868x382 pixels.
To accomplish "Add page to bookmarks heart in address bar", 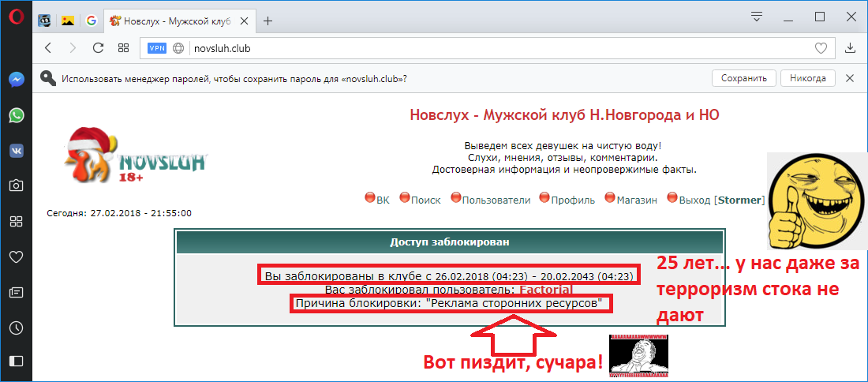I will click(x=821, y=48).
